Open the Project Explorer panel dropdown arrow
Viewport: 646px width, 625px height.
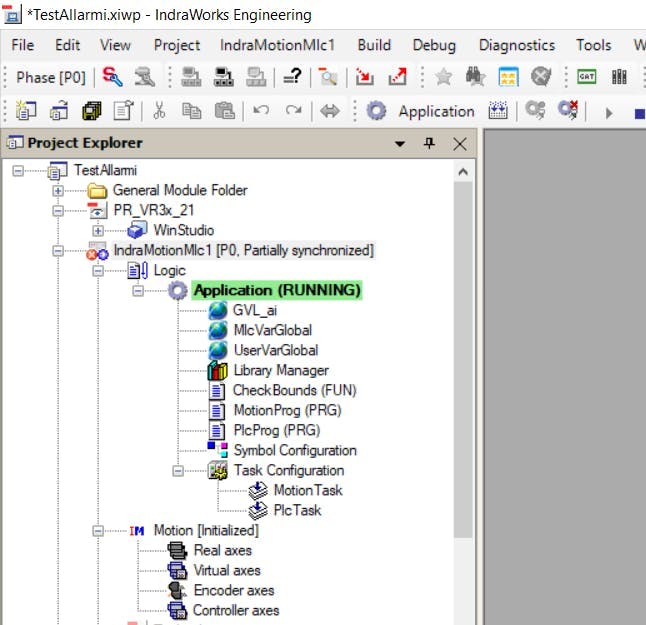click(400, 144)
